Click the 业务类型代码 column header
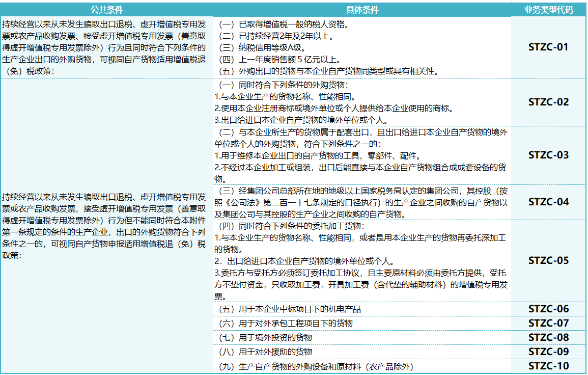Screen dimensions: 588x375 (548, 10)
